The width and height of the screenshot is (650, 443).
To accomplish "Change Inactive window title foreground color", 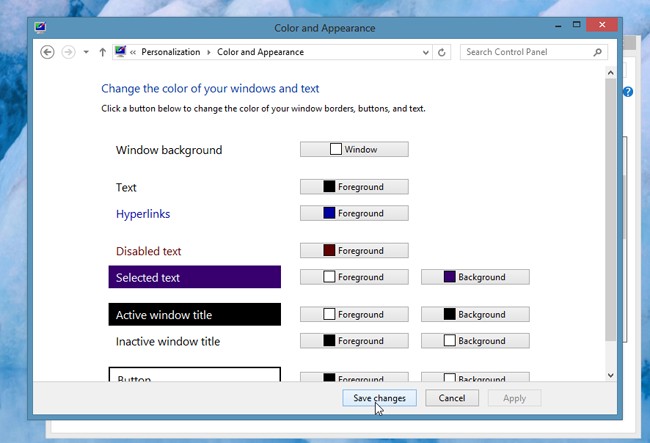I will (x=354, y=341).
